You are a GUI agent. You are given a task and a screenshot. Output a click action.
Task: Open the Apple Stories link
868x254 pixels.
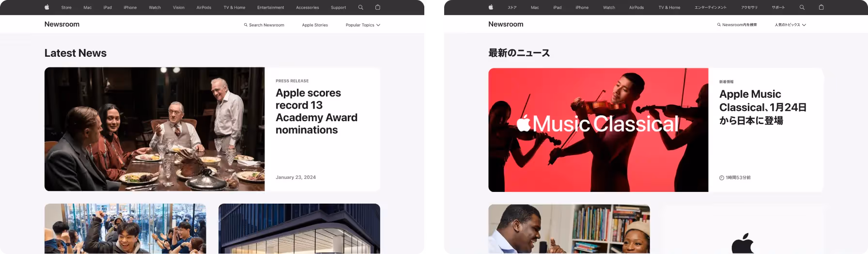315,25
